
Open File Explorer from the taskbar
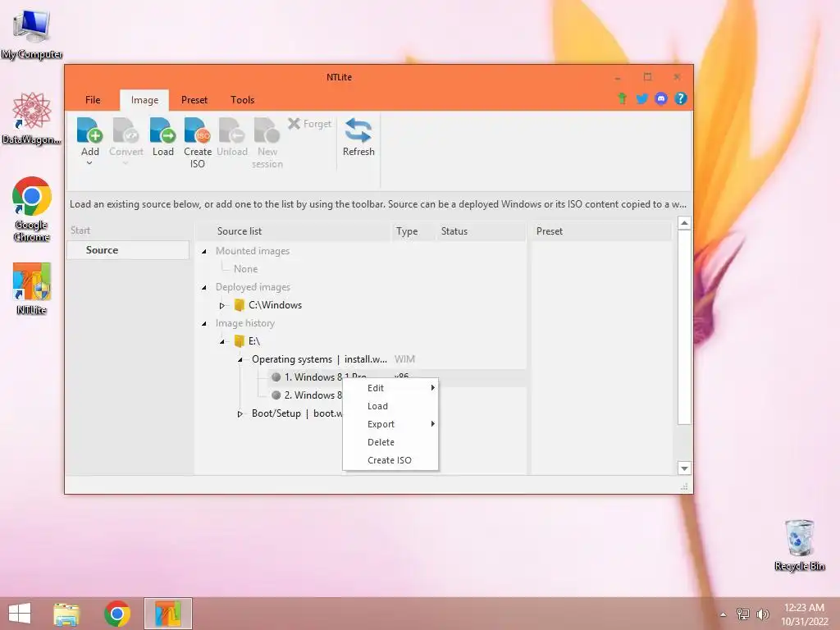[66, 614]
